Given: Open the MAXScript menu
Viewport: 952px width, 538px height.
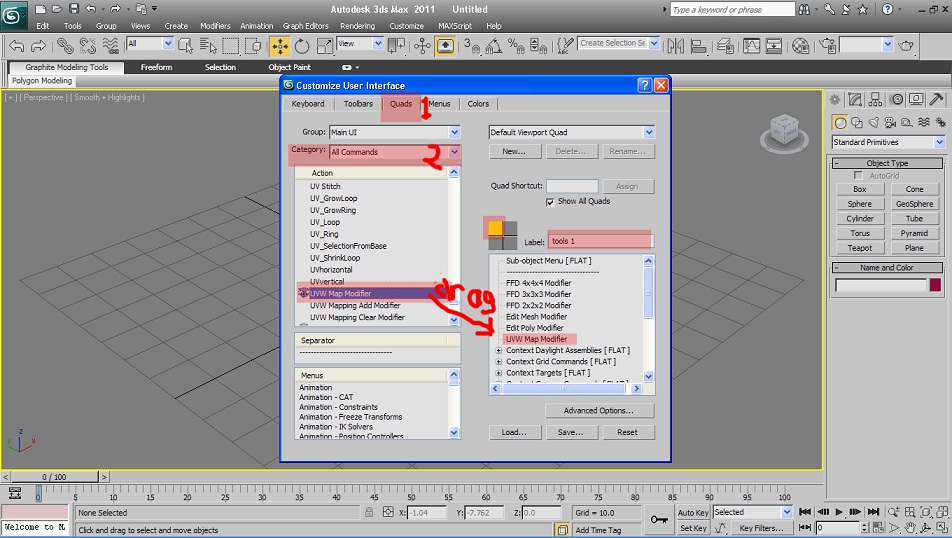Looking at the screenshot, I should [455, 26].
